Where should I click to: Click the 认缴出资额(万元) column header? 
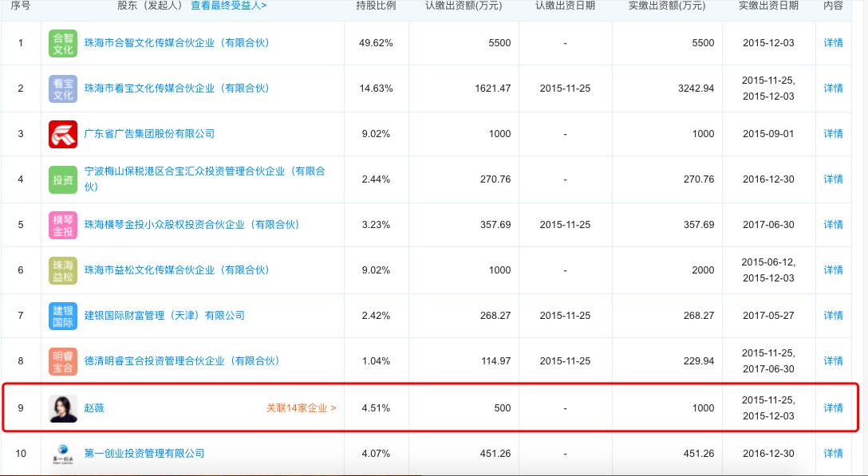pyautogui.click(x=464, y=6)
